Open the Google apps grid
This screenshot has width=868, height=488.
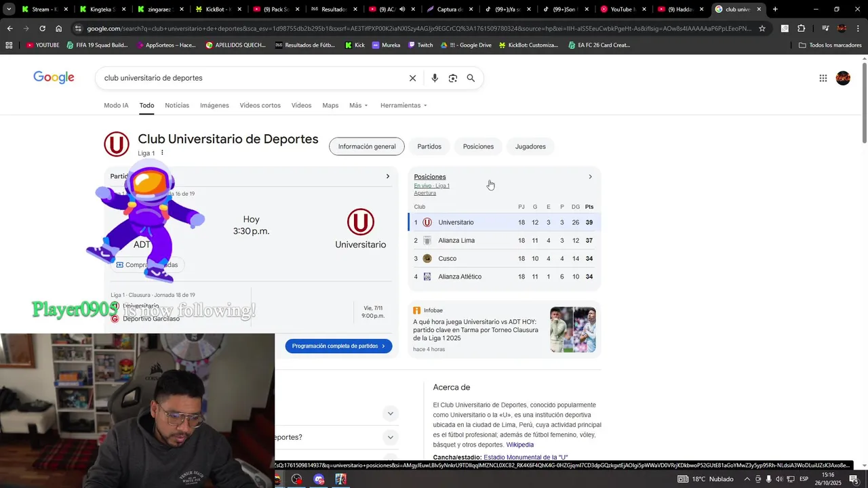pyautogui.click(x=823, y=78)
